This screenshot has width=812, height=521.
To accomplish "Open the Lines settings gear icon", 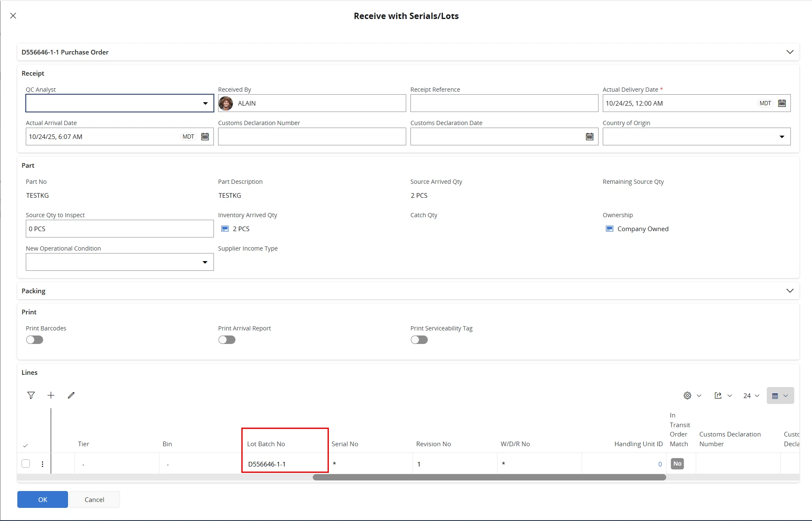I will pos(687,396).
